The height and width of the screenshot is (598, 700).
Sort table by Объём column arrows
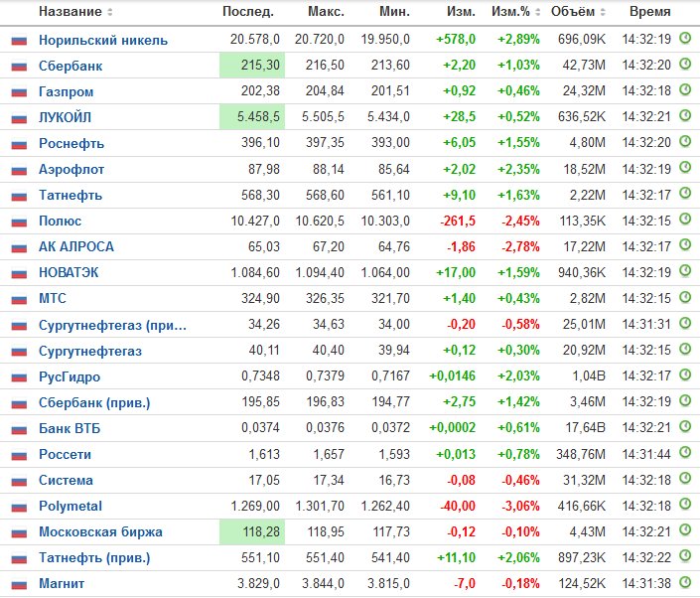pos(603,12)
